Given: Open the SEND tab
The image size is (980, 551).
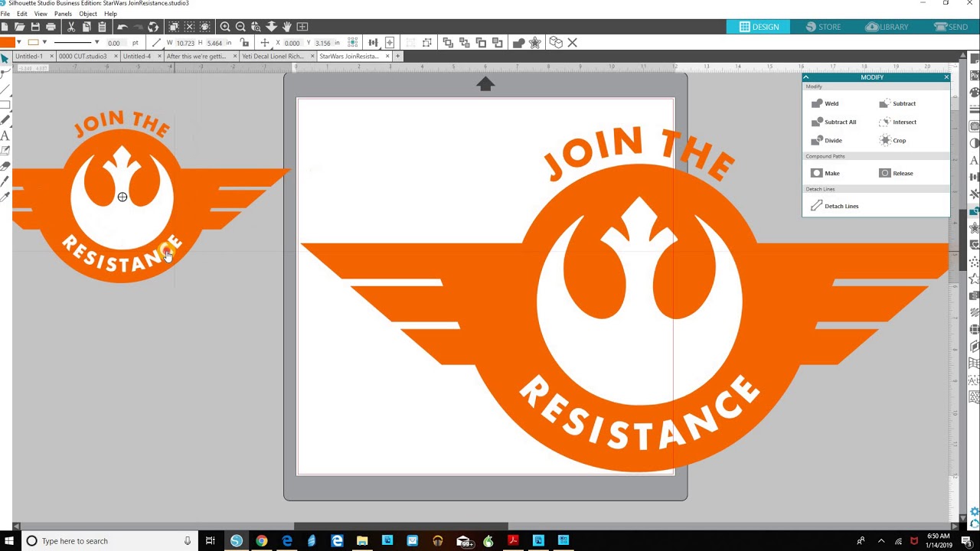Looking at the screenshot, I should 950,27.
